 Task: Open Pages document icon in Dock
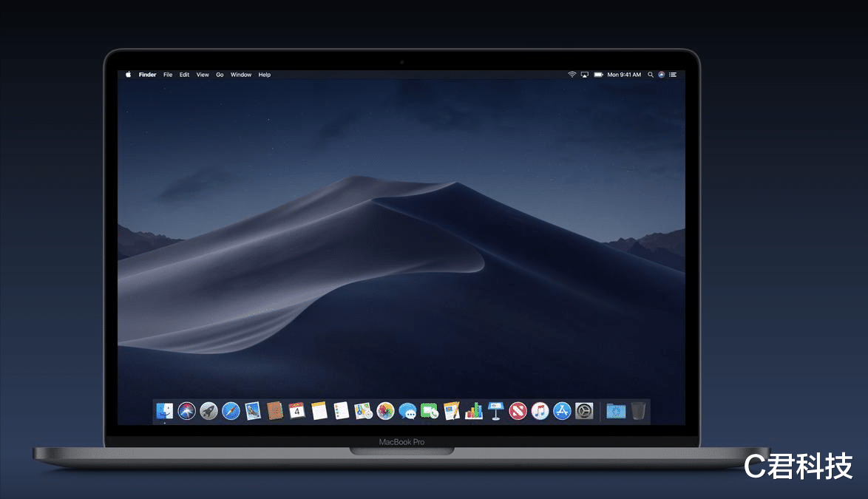pos(452,411)
